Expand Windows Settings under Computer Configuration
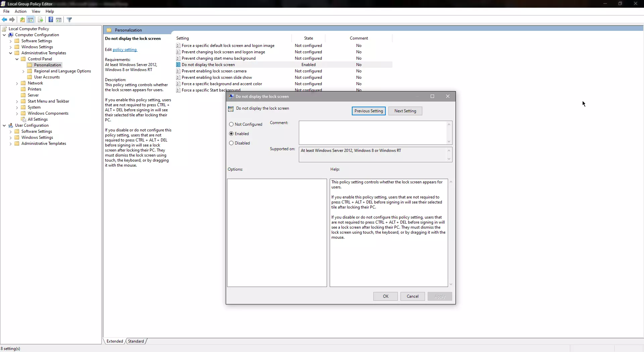Screen dimensions: 644x352 coord(10,47)
